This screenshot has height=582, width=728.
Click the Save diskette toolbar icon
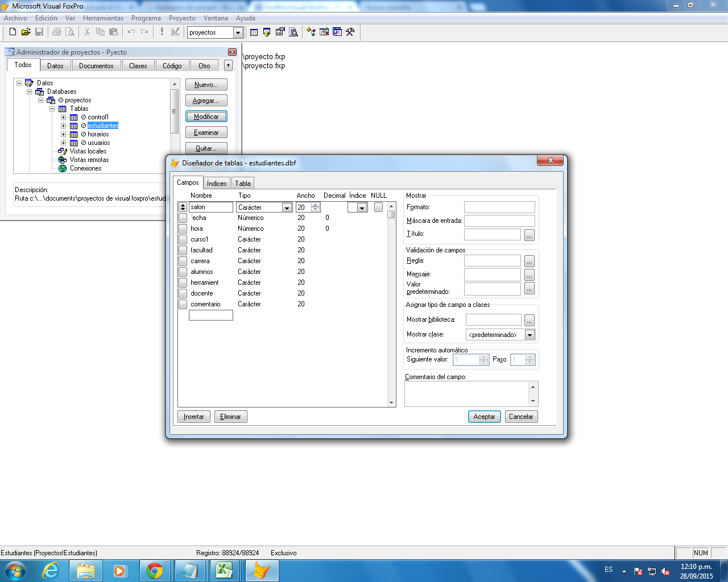tap(39, 32)
